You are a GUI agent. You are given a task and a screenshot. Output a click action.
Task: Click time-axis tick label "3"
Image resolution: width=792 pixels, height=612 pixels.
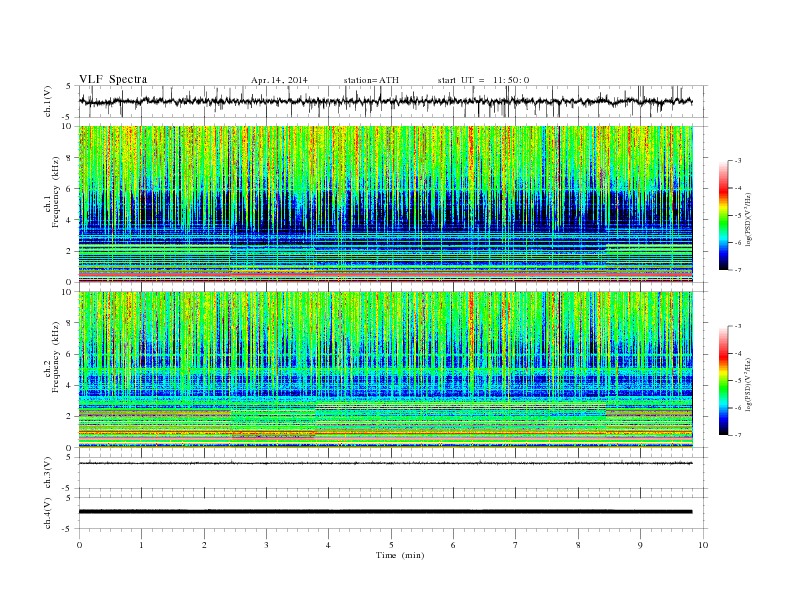click(x=266, y=545)
